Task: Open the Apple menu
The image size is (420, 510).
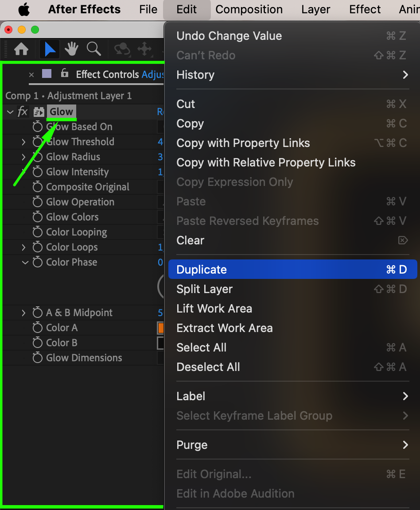Action: [24, 9]
